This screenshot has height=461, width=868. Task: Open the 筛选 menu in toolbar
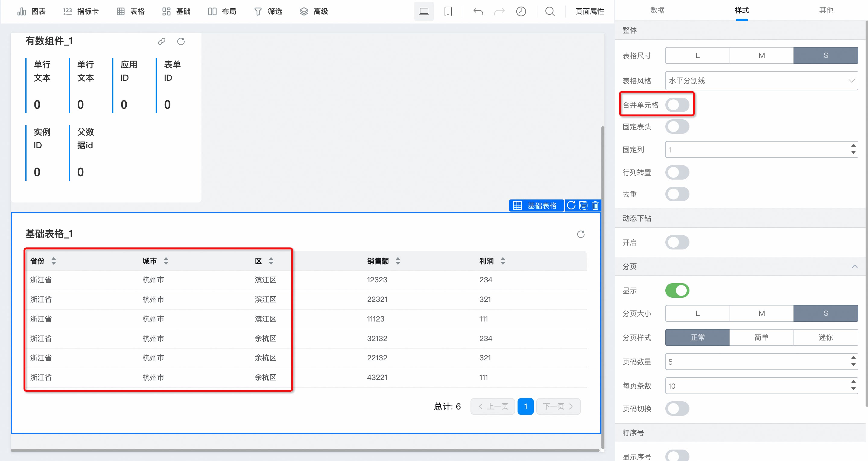point(268,11)
